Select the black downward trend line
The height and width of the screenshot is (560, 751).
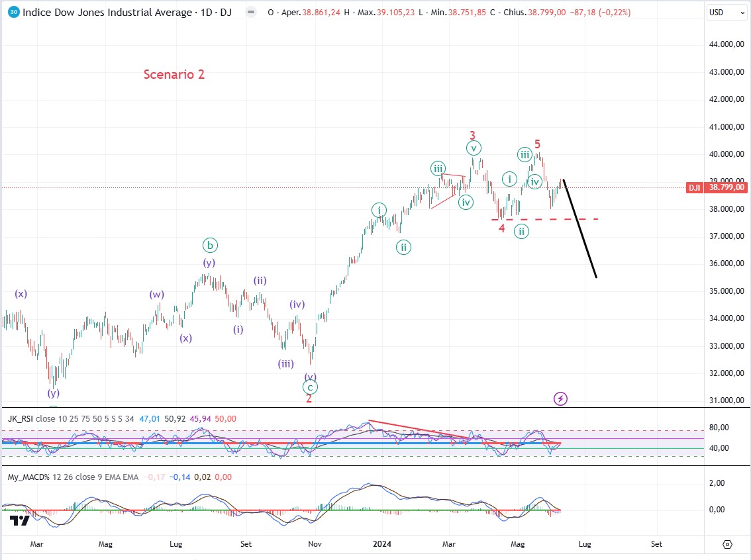(580, 228)
